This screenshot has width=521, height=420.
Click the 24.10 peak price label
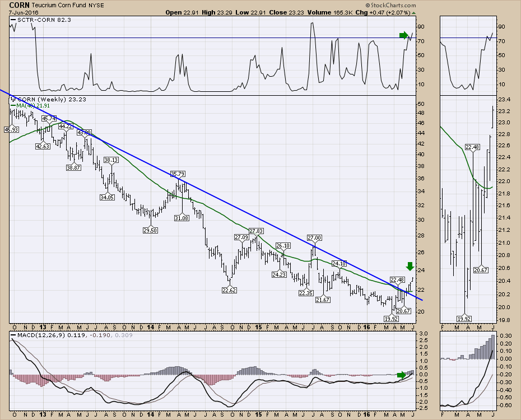point(339,264)
